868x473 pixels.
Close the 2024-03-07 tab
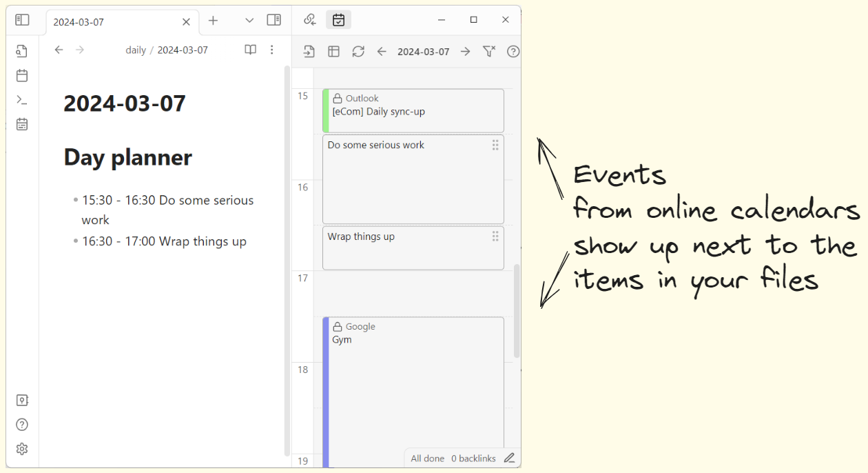click(x=186, y=21)
